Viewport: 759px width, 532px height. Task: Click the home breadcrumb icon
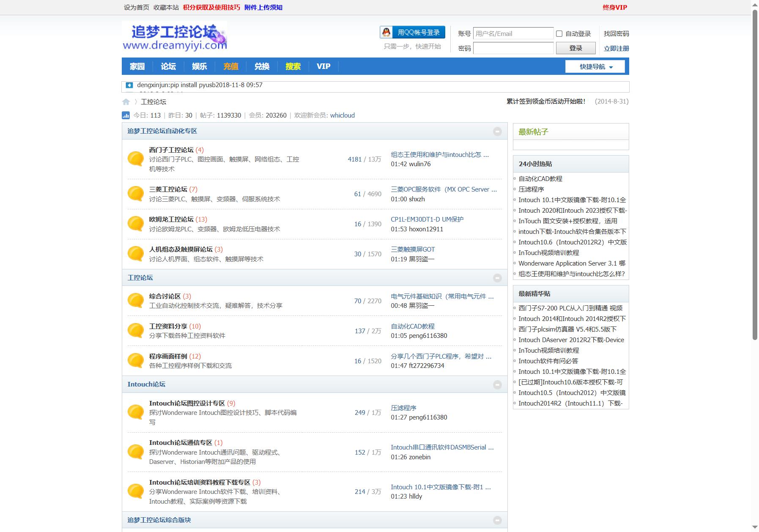click(126, 101)
